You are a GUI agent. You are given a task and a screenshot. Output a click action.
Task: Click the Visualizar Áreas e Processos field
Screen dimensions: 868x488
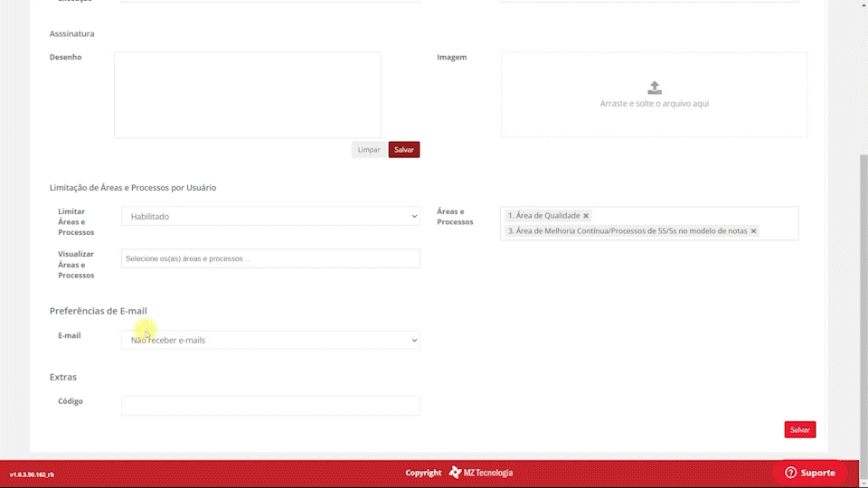pos(270,258)
